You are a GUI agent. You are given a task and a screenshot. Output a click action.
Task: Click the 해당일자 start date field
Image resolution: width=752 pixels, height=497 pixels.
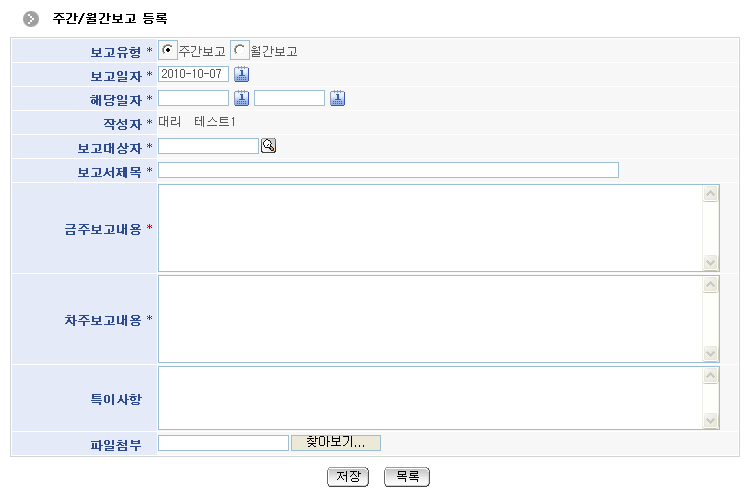click(193, 98)
